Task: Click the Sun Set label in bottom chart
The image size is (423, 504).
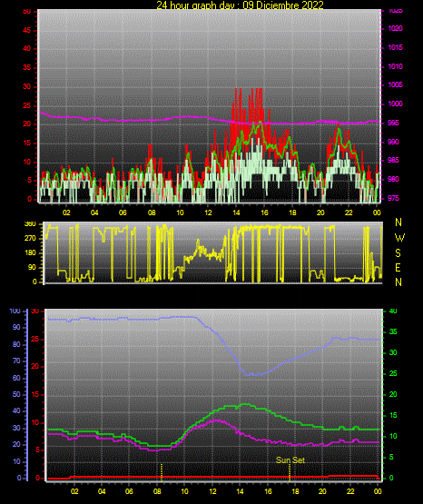Action: pos(290,460)
